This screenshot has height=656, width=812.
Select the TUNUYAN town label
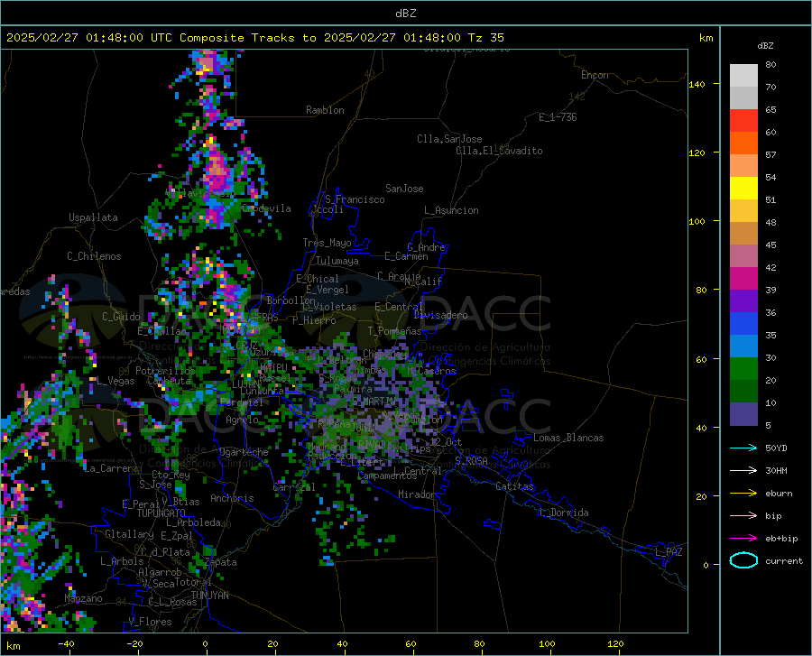tap(209, 596)
